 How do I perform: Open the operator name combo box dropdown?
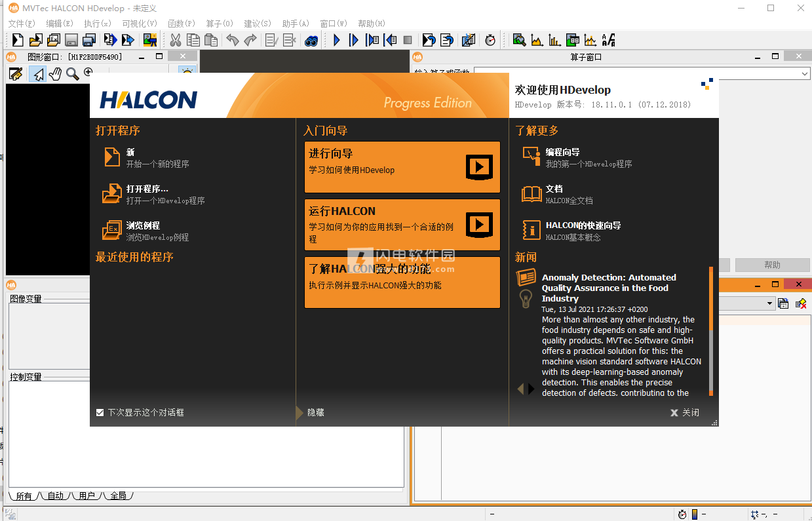[x=805, y=73]
